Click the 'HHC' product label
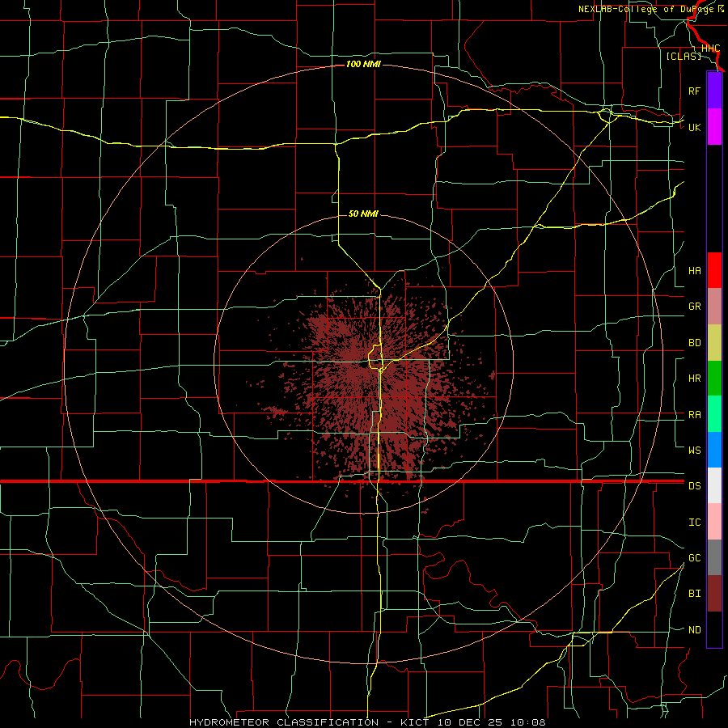728x728 pixels. (710, 48)
